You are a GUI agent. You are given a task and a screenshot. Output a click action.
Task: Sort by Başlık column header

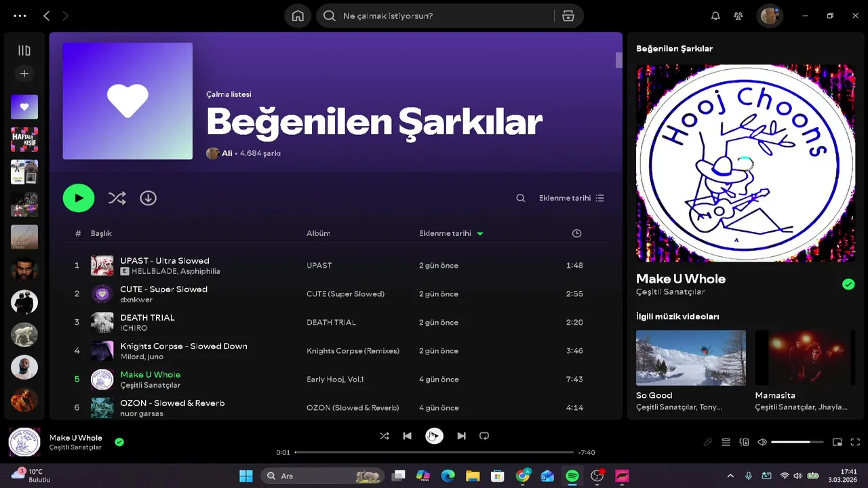101,233
